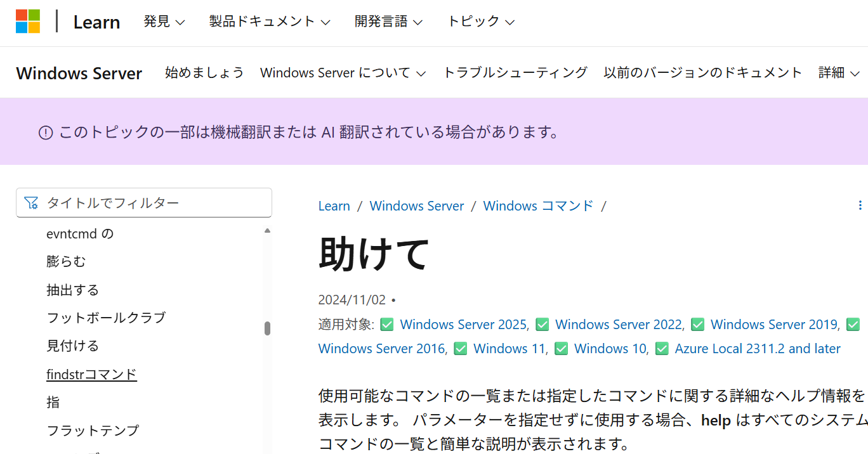Open the Windows Server 2022 link
Viewport: 868px width, 454px height.
click(x=618, y=325)
